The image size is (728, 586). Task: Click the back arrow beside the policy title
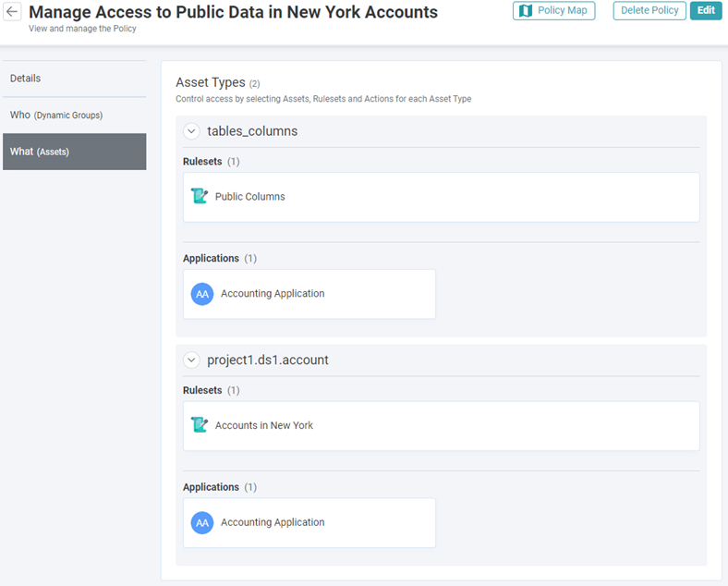point(13,13)
